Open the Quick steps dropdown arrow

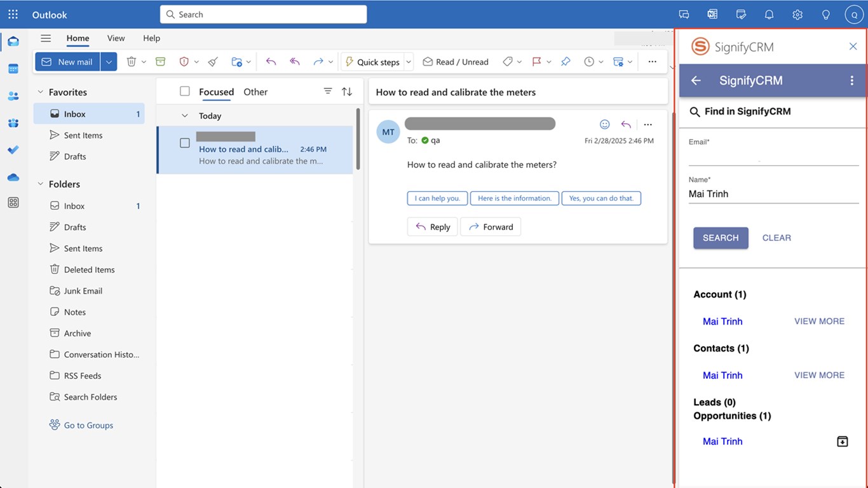409,62
